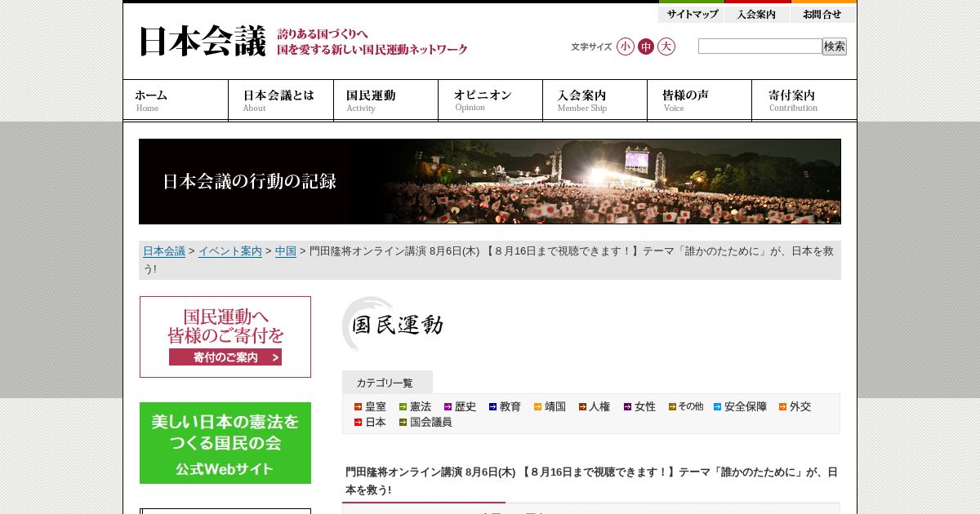The height and width of the screenshot is (514, 980).
Task: Select 国会議員 category
Action: click(425, 422)
